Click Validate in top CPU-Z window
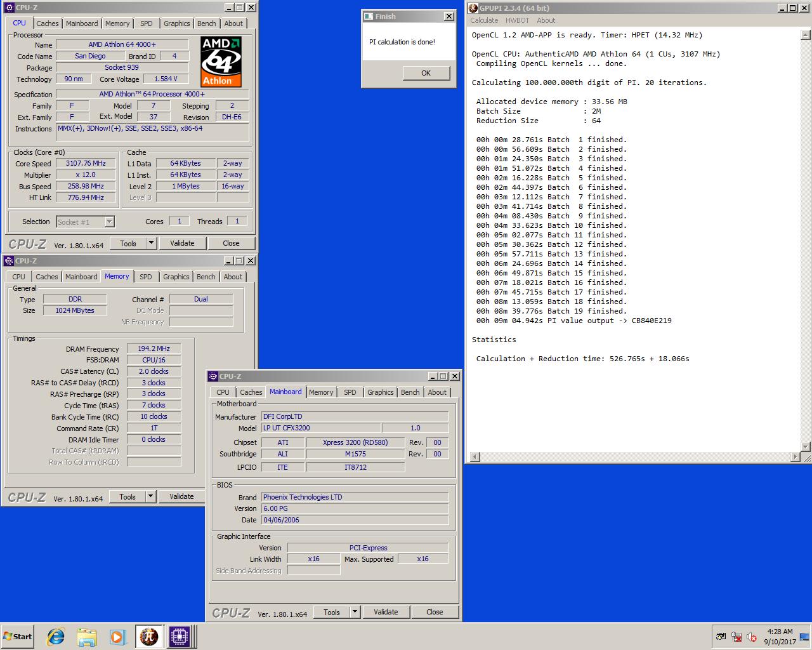812x650 pixels. pos(182,243)
